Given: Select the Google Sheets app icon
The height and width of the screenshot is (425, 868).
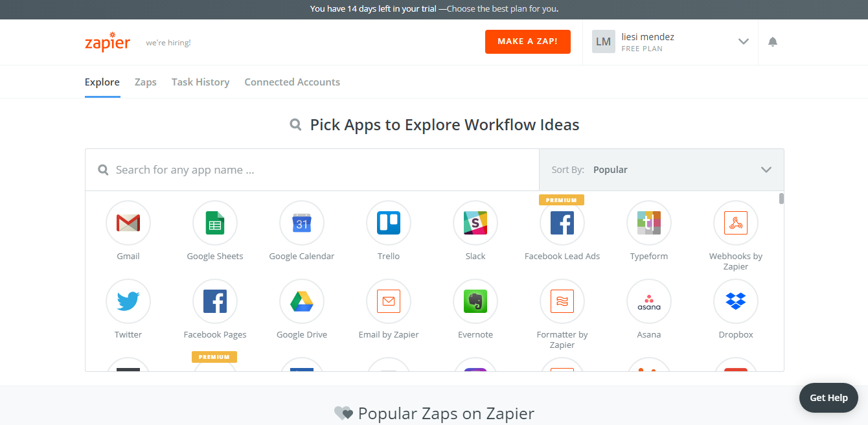Looking at the screenshot, I should coord(215,223).
